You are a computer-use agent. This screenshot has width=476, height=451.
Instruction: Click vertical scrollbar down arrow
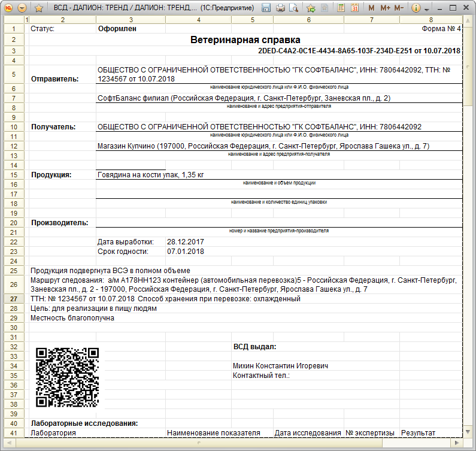click(468, 432)
